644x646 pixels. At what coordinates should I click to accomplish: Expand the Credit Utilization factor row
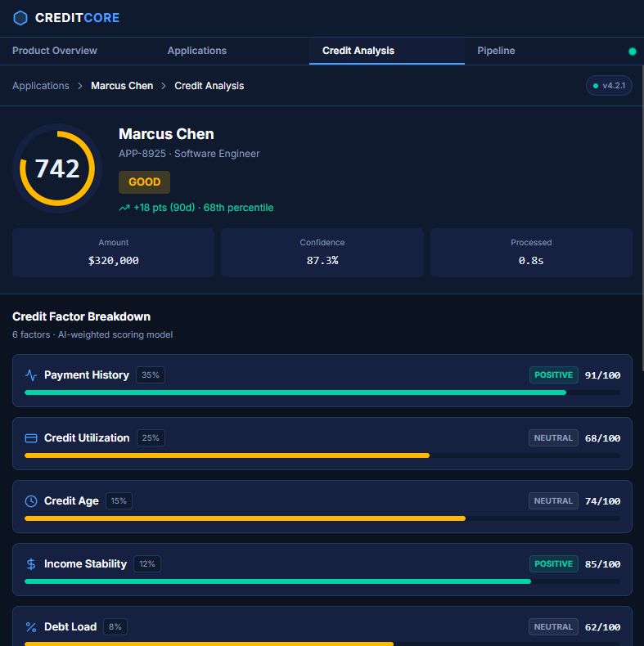pos(322,438)
